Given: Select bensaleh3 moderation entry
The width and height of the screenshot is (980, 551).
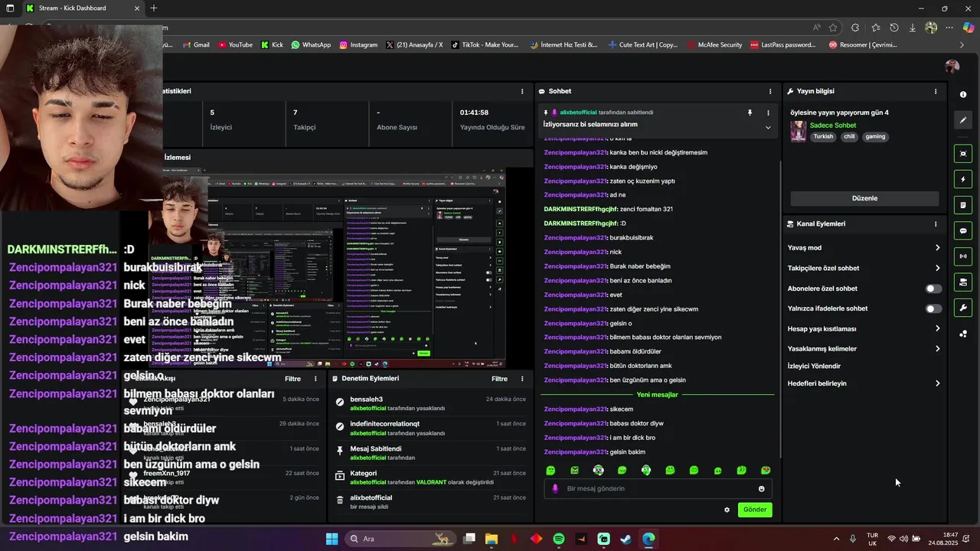Looking at the screenshot, I should (x=431, y=404).
